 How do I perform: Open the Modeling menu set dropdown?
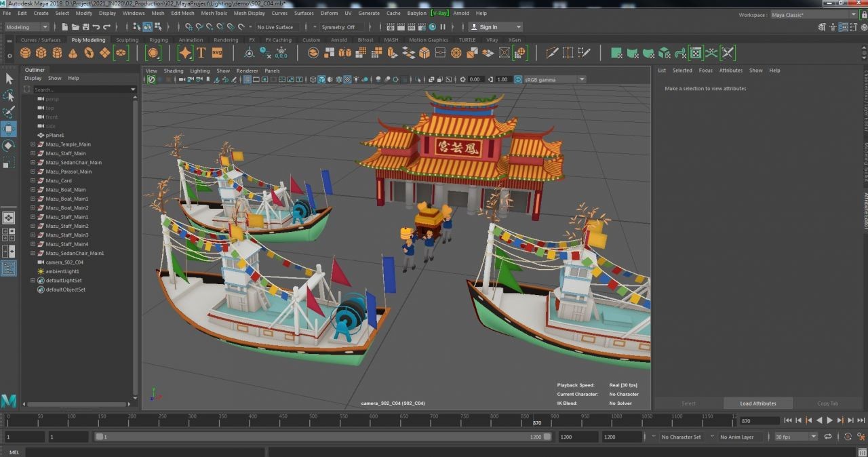[26, 27]
